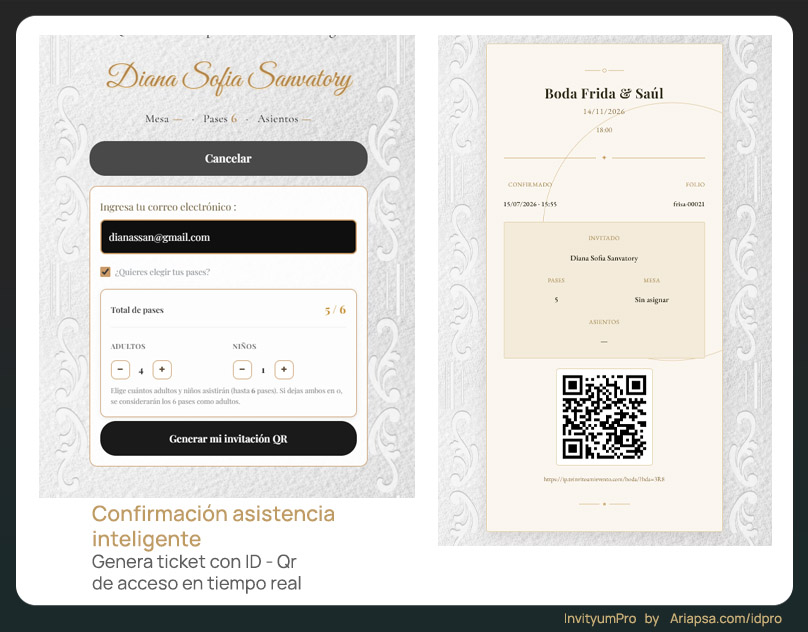Click the Cancelar button

click(228, 158)
